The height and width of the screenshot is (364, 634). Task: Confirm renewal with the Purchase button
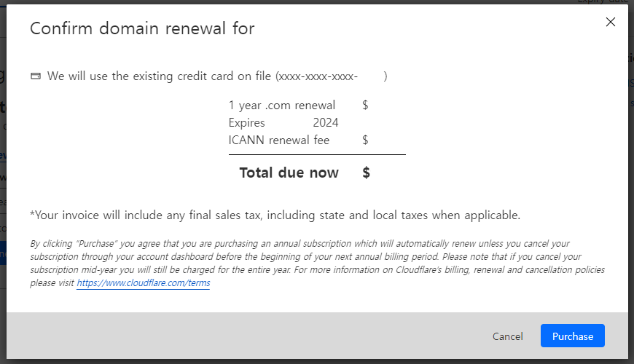573,336
